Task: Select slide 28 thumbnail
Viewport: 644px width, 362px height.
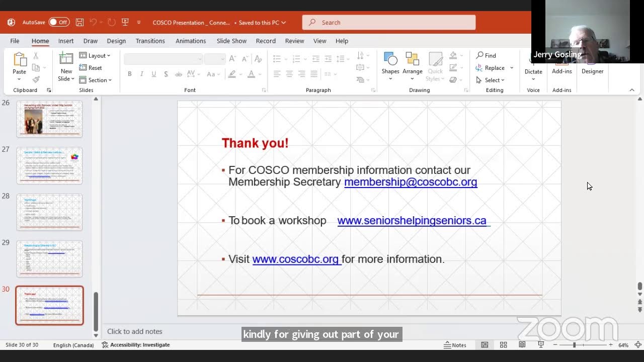Action: (x=49, y=212)
